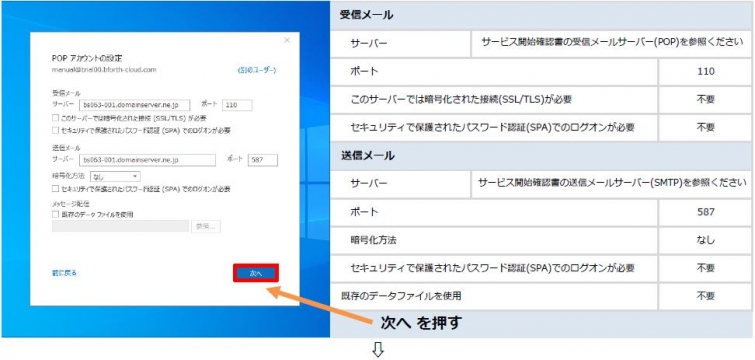Click the disabled data file path field
Screen dimensions: 755x360
pos(120,227)
